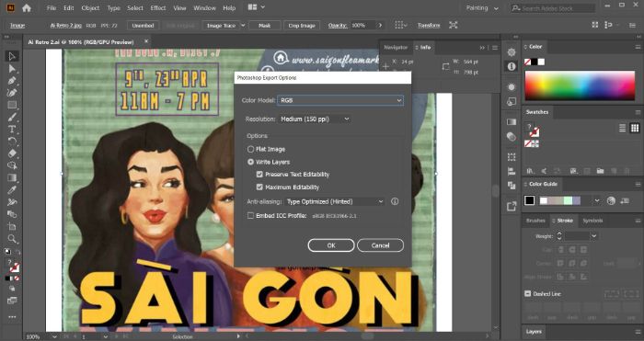
Task: Toggle the Dashed Line checkbox
Action: (528, 294)
